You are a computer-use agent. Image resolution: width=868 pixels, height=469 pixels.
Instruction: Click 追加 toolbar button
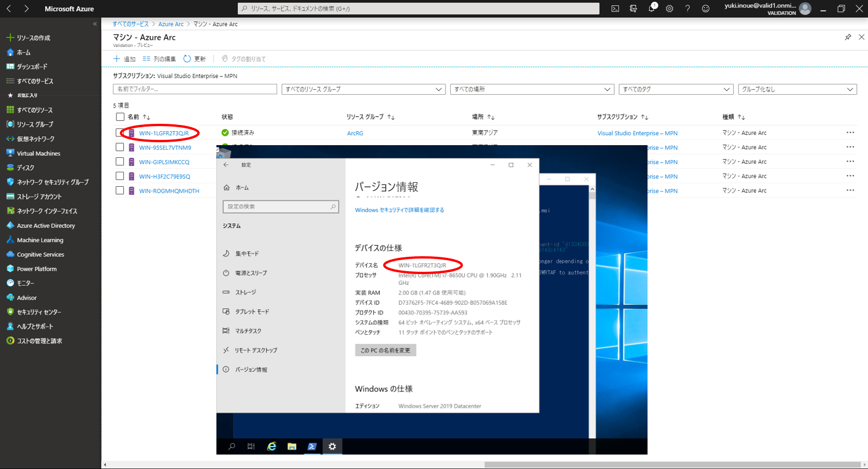point(124,59)
